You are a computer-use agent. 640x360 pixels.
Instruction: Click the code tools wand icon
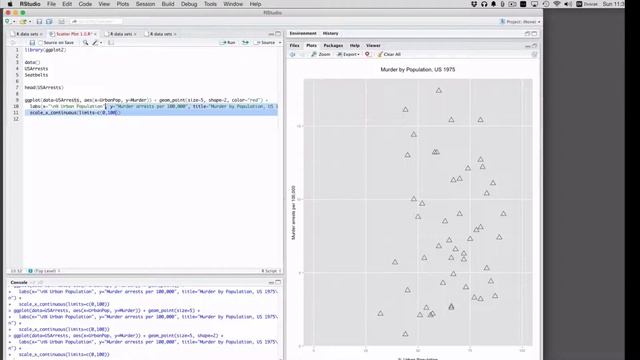click(x=95, y=42)
